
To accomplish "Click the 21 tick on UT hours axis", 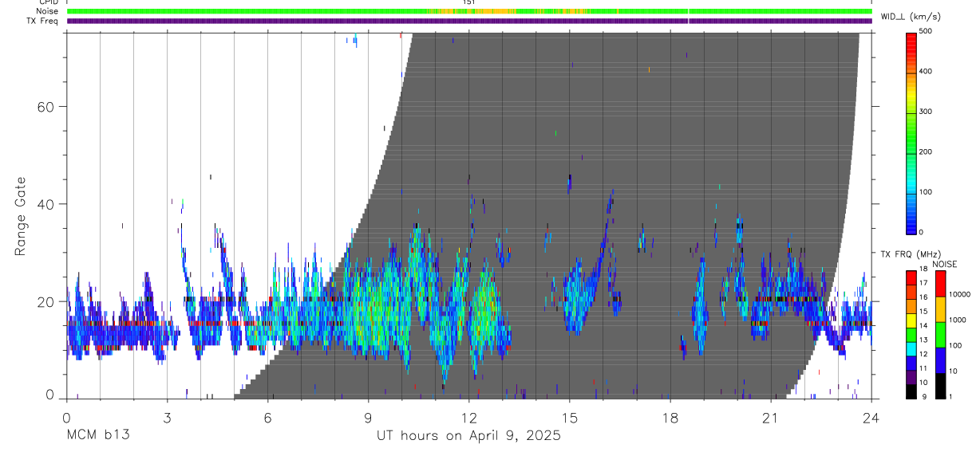I will [771, 418].
